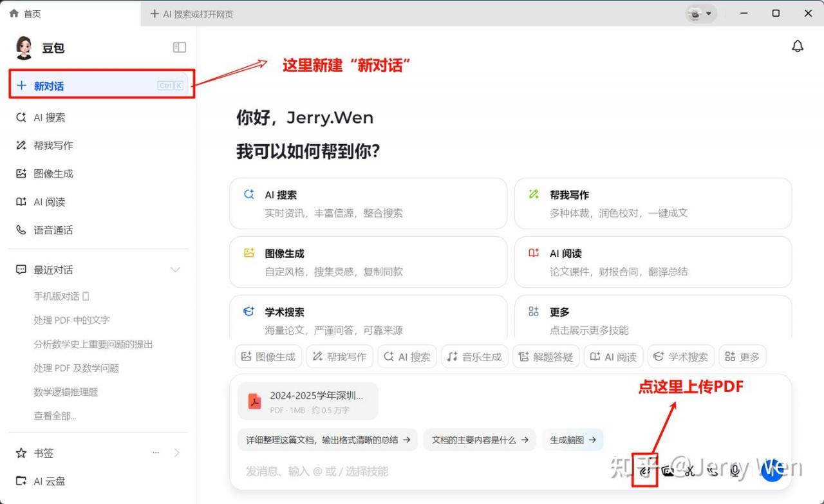Select 音乐生成 skill chip
Screen dimensions: 824x504
pyautogui.click(x=475, y=357)
